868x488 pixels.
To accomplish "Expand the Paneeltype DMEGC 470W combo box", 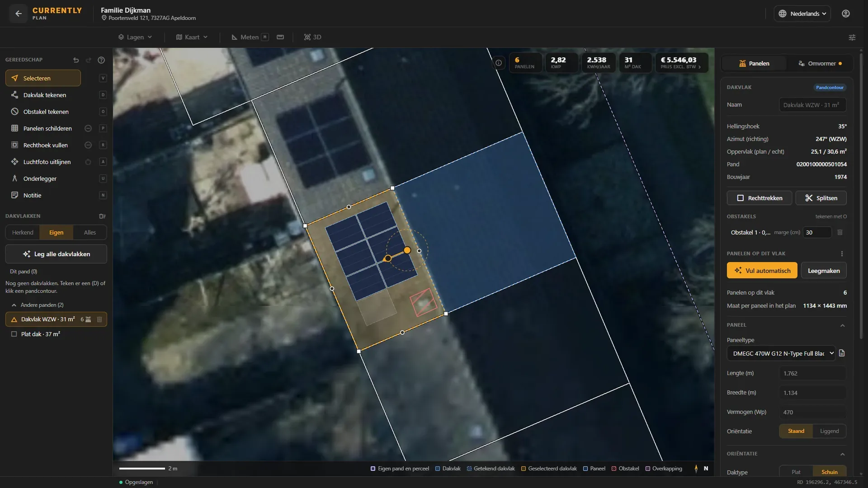I will pos(781,353).
